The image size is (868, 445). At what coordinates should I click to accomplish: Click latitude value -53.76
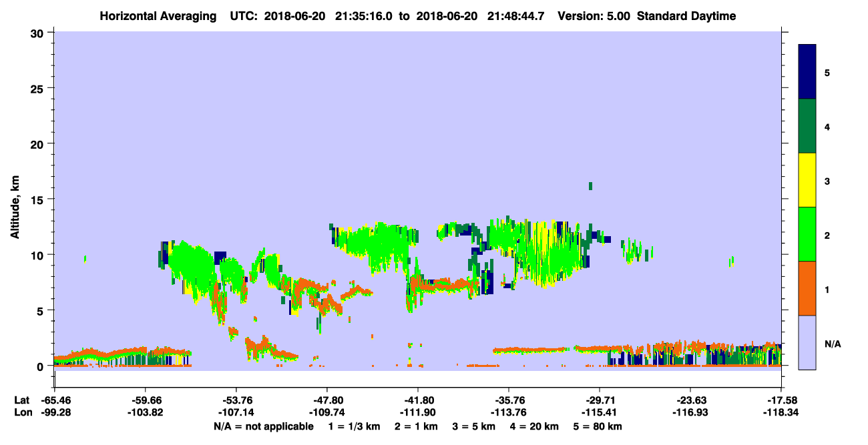coord(236,400)
